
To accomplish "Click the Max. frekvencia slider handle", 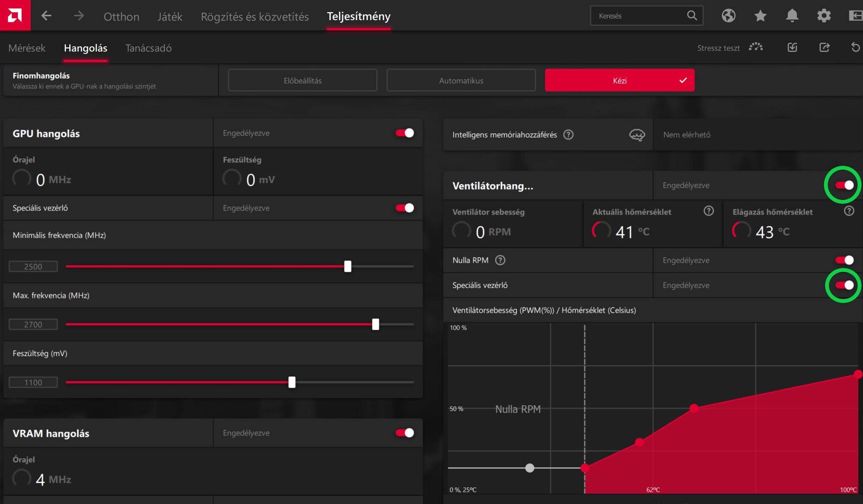I will [375, 324].
